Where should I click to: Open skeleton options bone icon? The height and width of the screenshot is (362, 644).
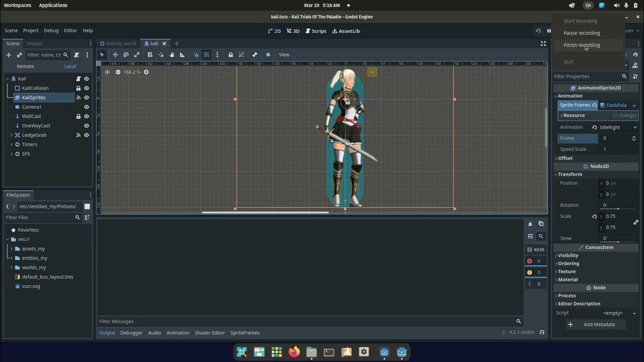tap(255, 55)
